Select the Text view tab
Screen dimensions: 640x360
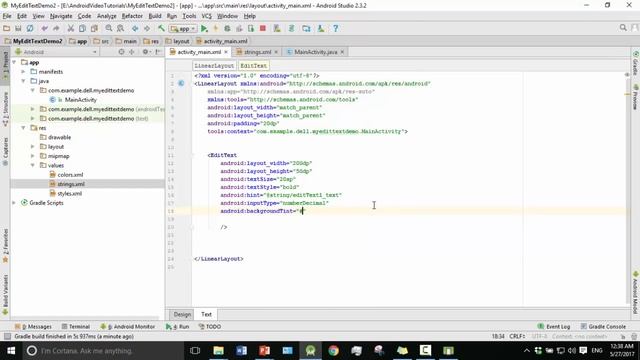pos(207,314)
